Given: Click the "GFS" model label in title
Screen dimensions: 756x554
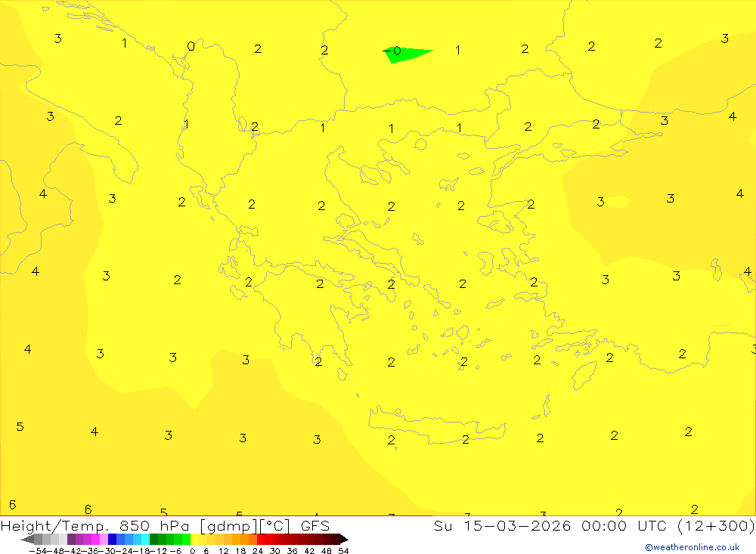Looking at the screenshot, I should coord(315,525).
